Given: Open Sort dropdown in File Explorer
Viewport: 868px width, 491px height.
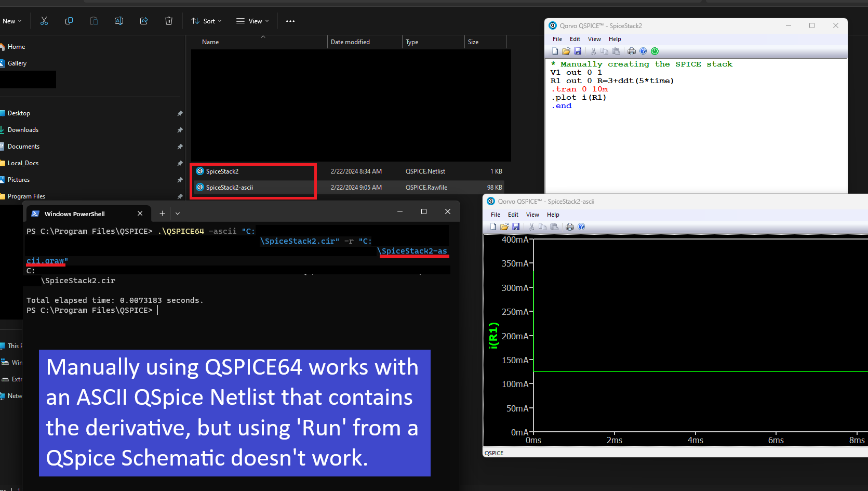Looking at the screenshot, I should [206, 21].
